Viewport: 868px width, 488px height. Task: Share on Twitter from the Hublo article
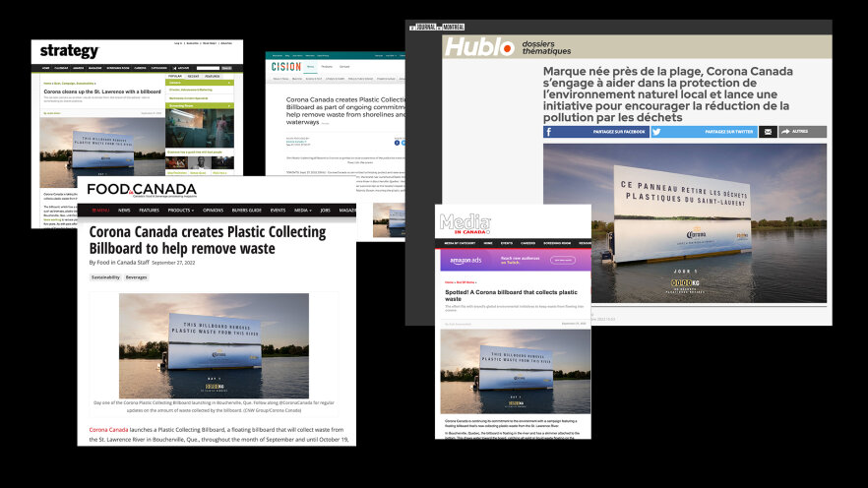click(x=705, y=132)
